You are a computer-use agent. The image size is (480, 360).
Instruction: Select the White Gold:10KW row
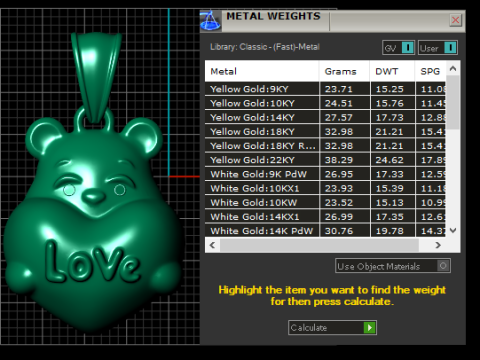pyautogui.click(x=325, y=202)
